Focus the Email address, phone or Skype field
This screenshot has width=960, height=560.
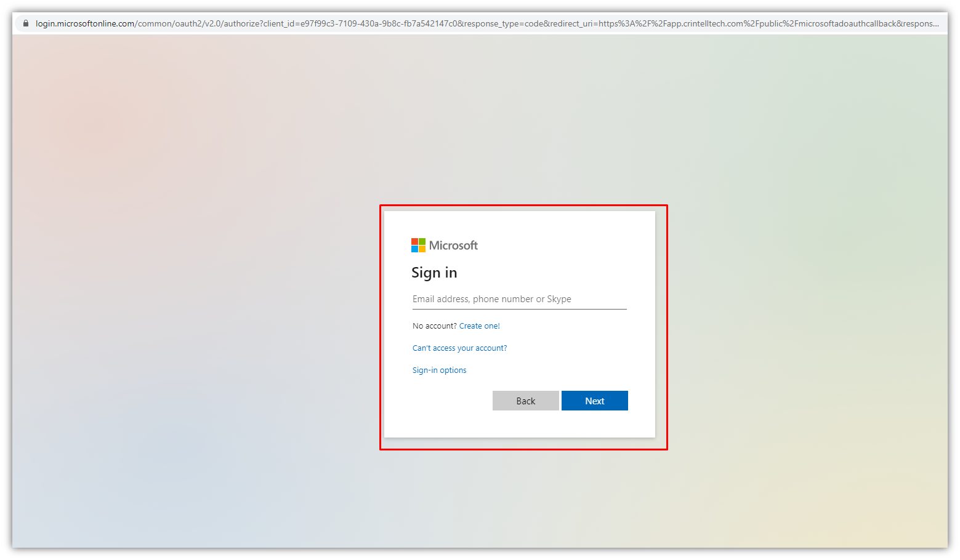tap(520, 299)
